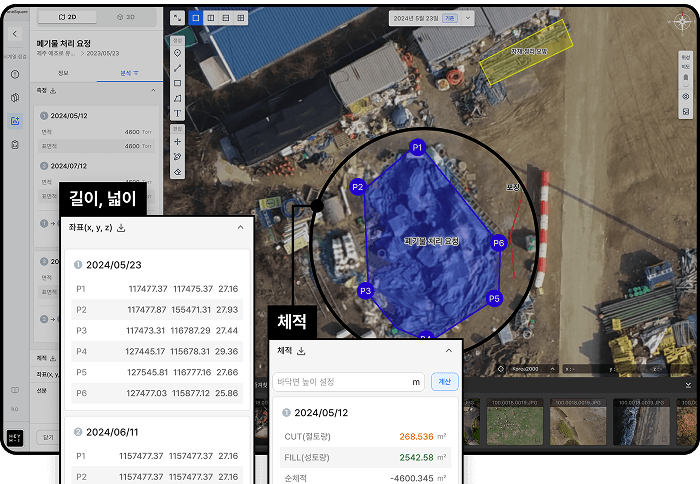Select the Text annotation tool

pos(177,114)
